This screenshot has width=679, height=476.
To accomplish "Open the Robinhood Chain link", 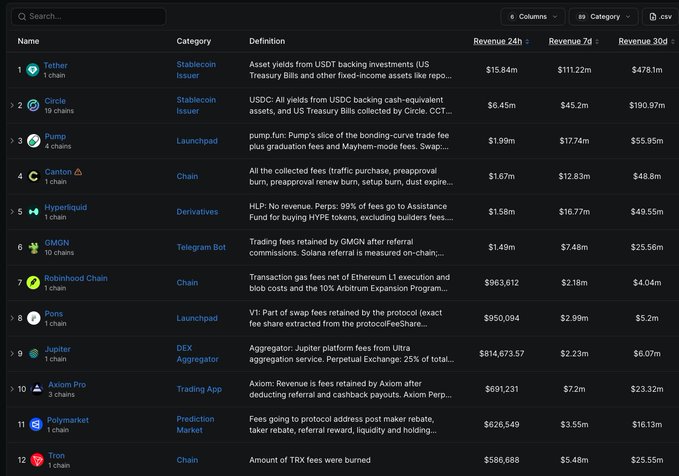I will click(76, 278).
